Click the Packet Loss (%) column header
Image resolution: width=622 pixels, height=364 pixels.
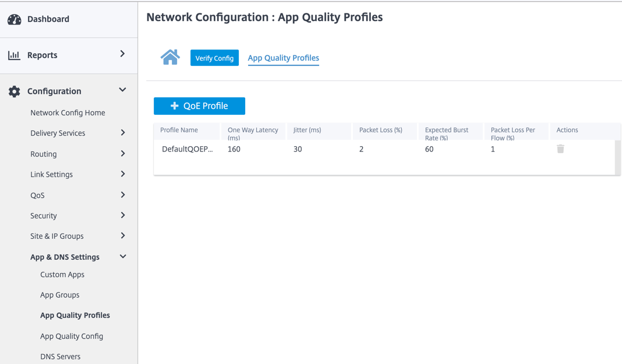[x=385, y=131]
